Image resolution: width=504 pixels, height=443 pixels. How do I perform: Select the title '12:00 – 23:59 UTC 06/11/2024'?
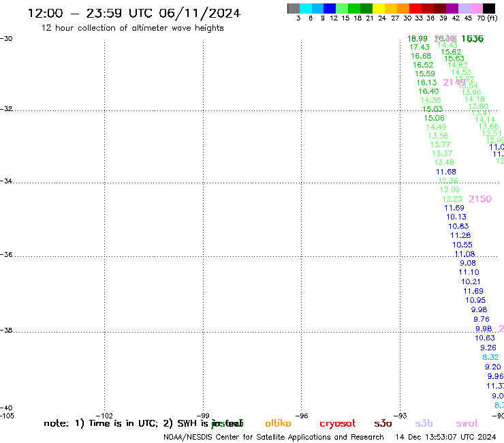[x=134, y=13]
